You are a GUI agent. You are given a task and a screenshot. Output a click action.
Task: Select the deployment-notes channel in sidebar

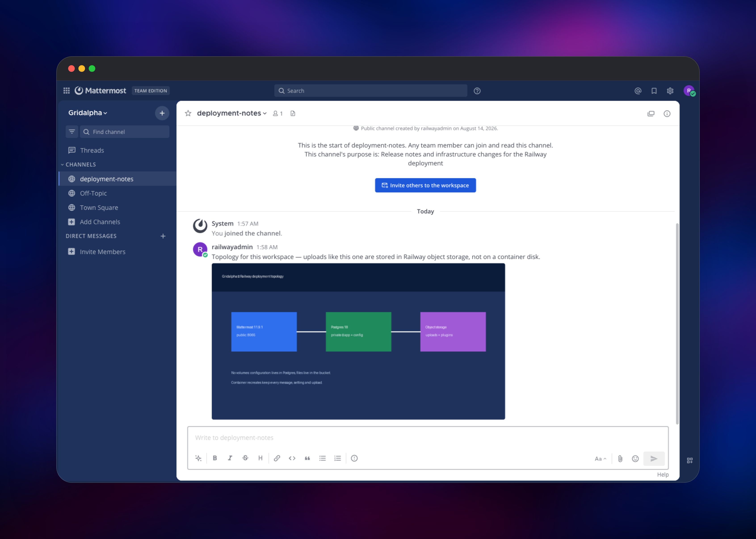pos(118,179)
